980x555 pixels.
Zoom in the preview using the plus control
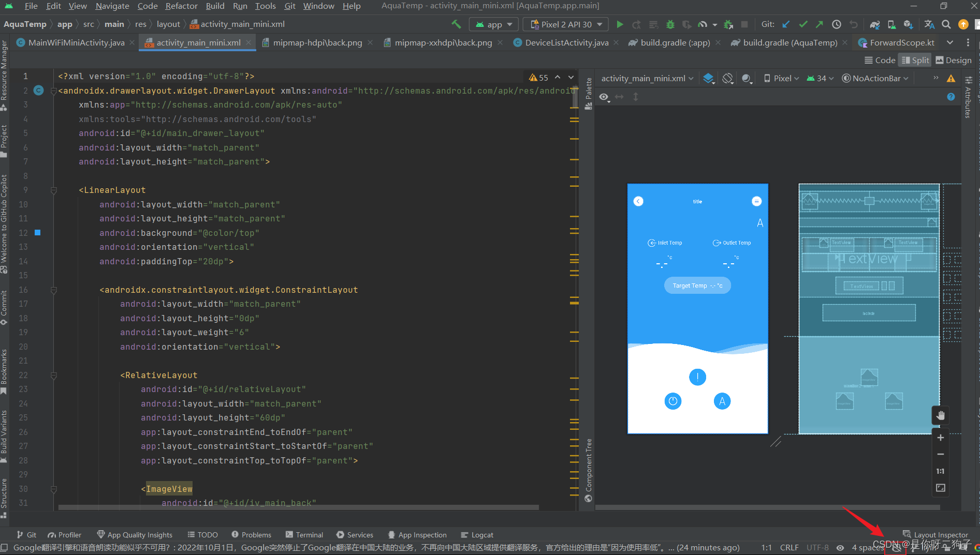pos(941,437)
